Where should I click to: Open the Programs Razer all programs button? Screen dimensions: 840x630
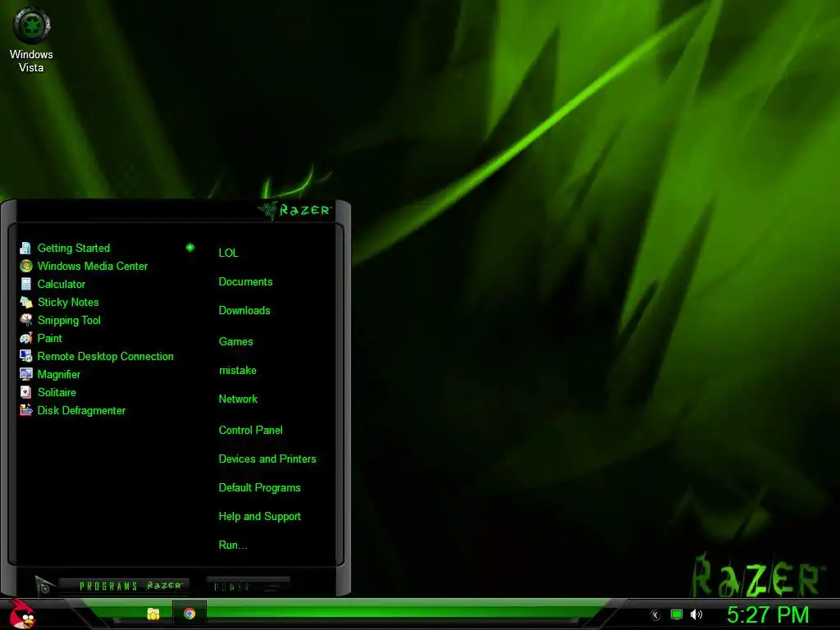coord(124,586)
